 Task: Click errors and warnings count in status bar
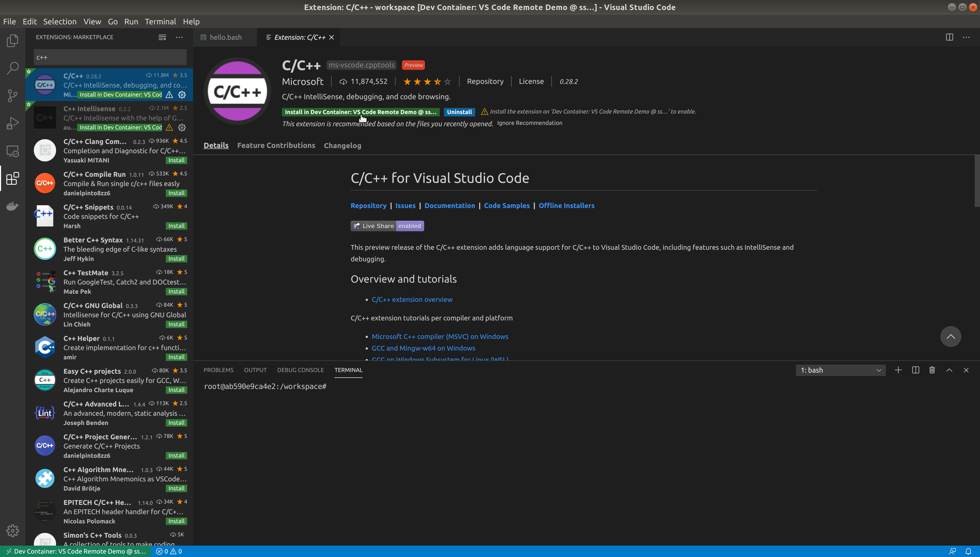169,551
